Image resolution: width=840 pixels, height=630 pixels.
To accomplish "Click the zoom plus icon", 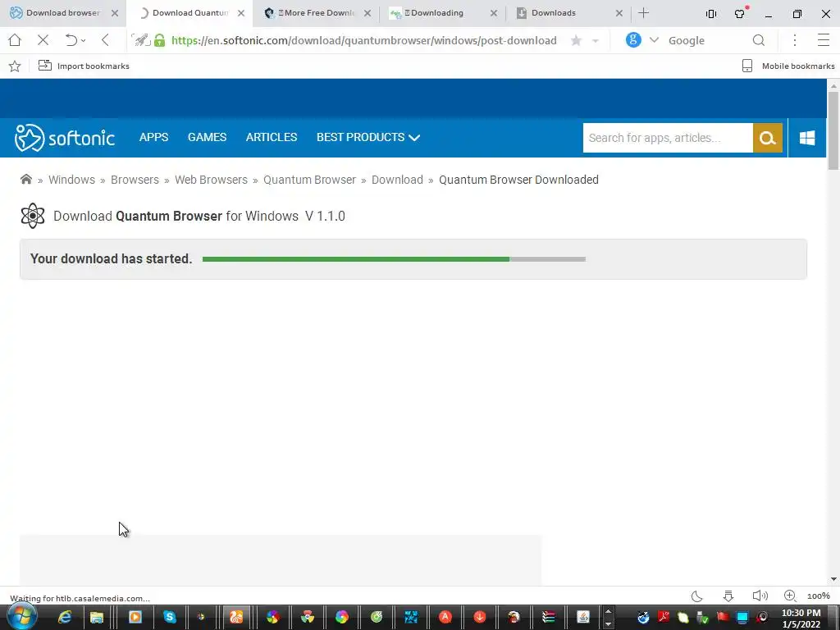I will (x=790, y=596).
